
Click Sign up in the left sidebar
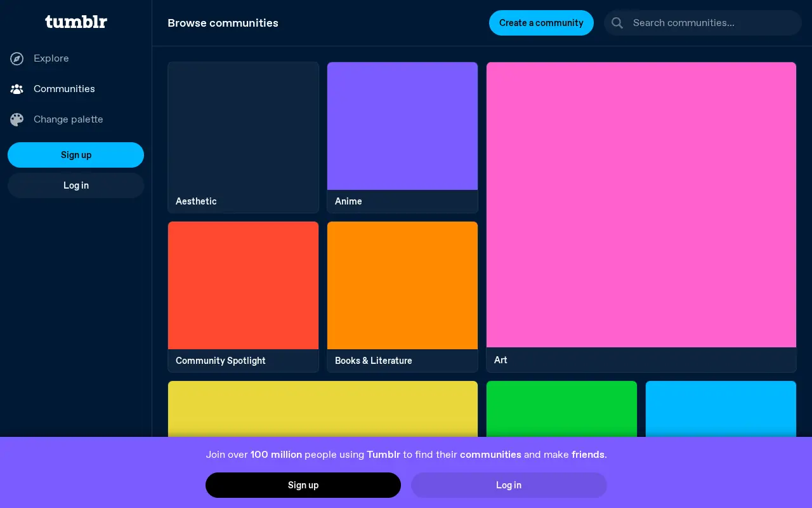76,155
